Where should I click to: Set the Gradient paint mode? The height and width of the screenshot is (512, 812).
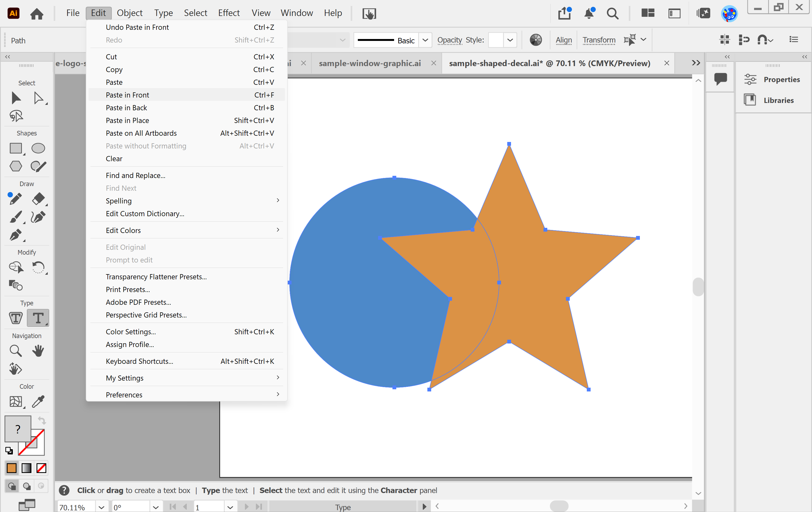(x=26, y=468)
